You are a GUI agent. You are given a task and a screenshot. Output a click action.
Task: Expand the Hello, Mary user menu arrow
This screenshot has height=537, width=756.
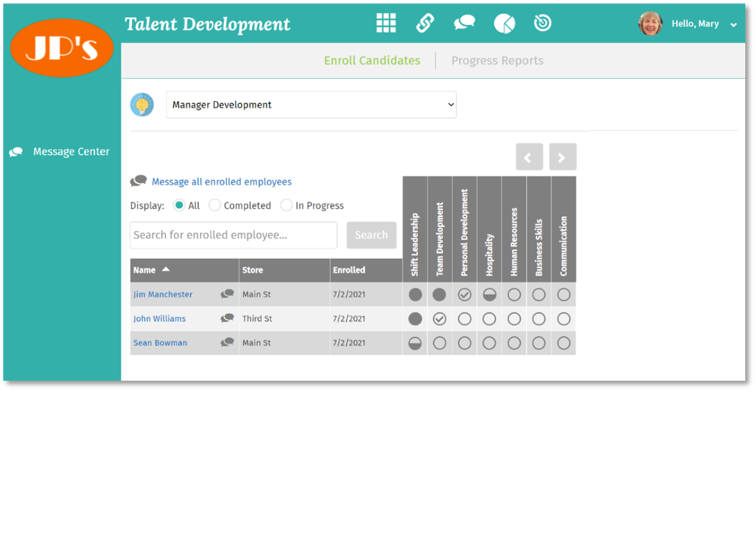[733, 24]
